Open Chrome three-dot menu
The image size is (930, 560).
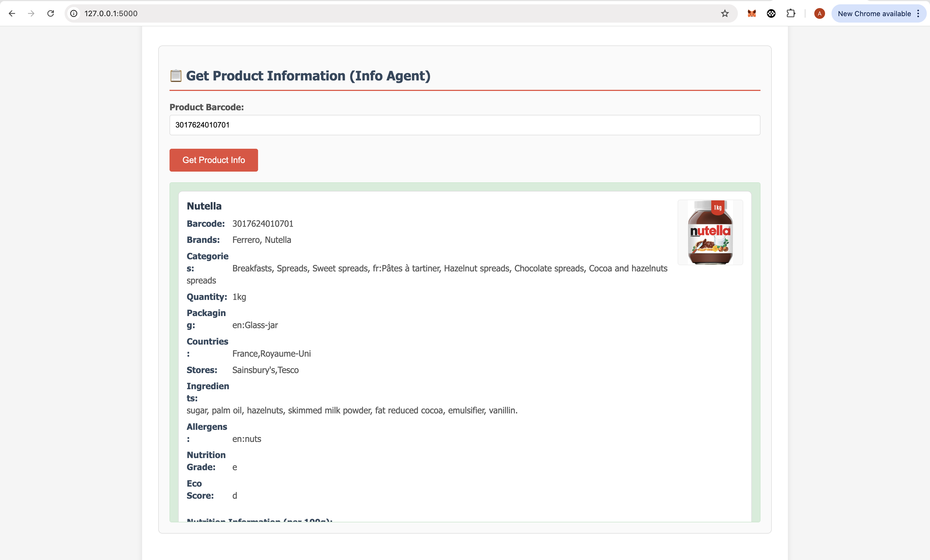pyautogui.click(x=918, y=14)
